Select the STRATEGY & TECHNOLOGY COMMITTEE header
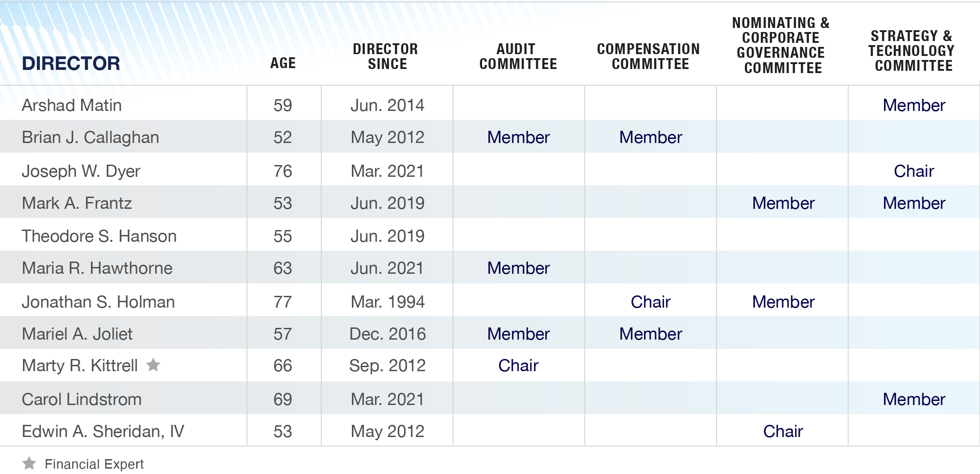Screen dimensions: 980x474 pos(913,51)
